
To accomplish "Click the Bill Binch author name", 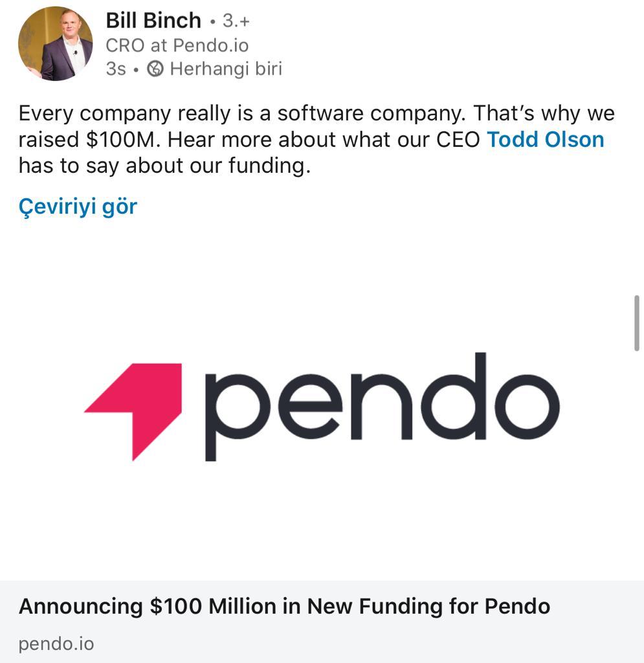I will (x=153, y=21).
